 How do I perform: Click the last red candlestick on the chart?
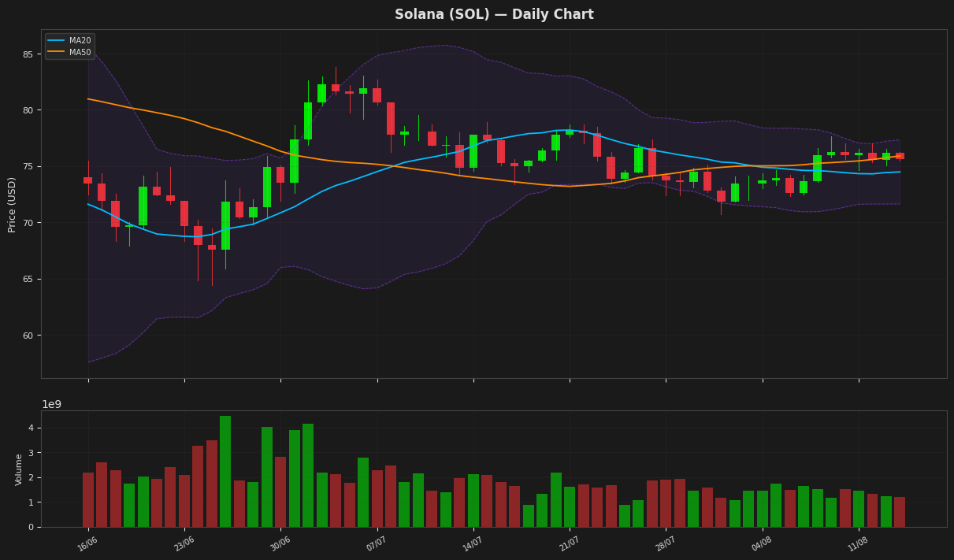click(x=900, y=156)
